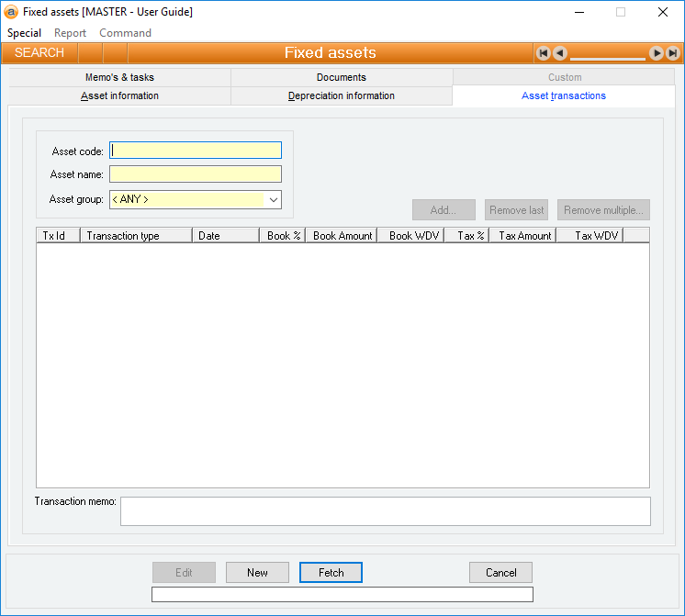Go to the first record using navigation arrow
Image resolution: width=685 pixels, height=616 pixels.
(544, 53)
